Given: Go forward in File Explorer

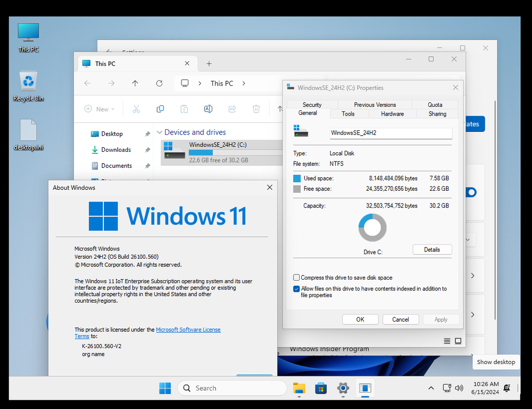Looking at the screenshot, I should (112, 83).
